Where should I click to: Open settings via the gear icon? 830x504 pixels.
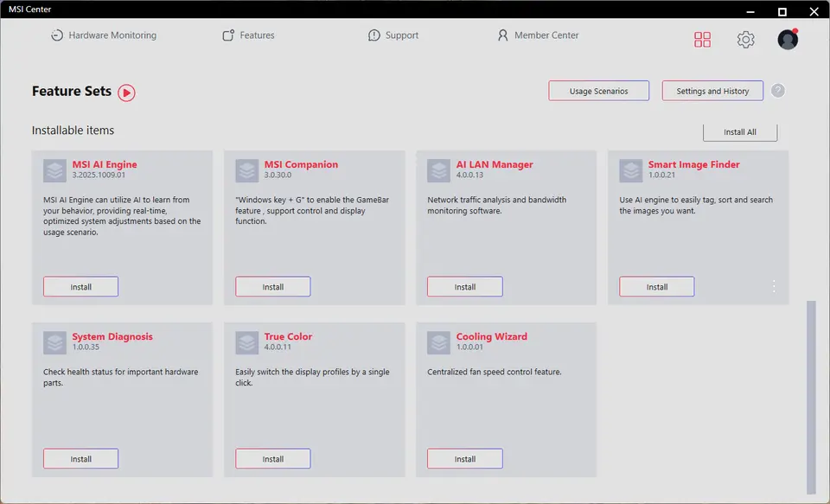click(745, 40)
